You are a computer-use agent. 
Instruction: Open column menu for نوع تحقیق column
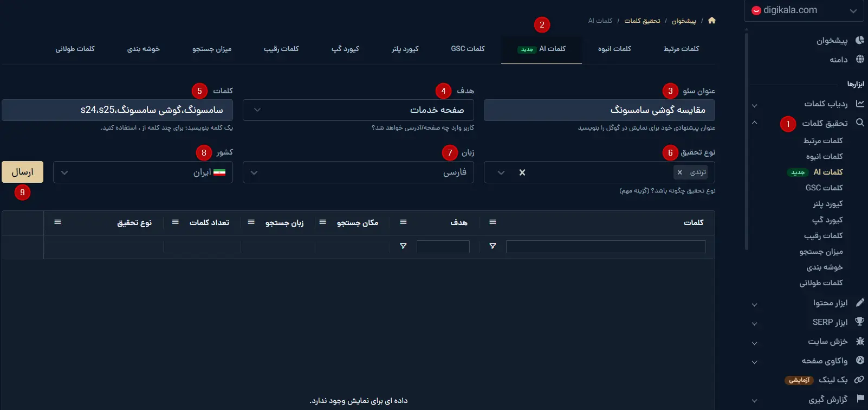tap(57, 222)
